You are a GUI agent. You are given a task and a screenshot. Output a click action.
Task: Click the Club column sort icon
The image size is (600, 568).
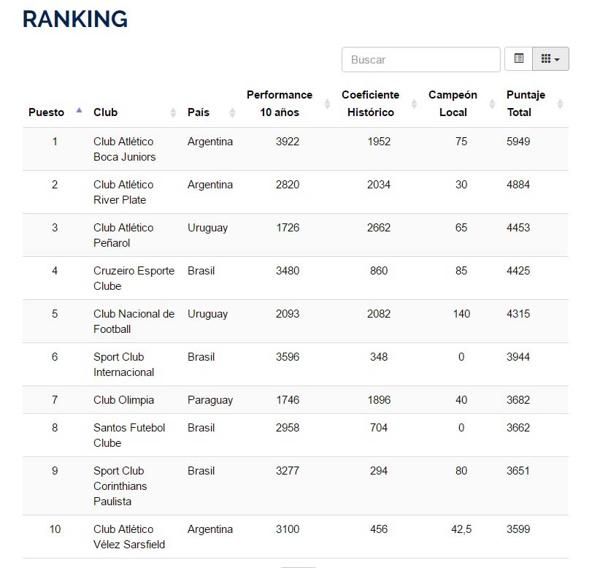173,112
